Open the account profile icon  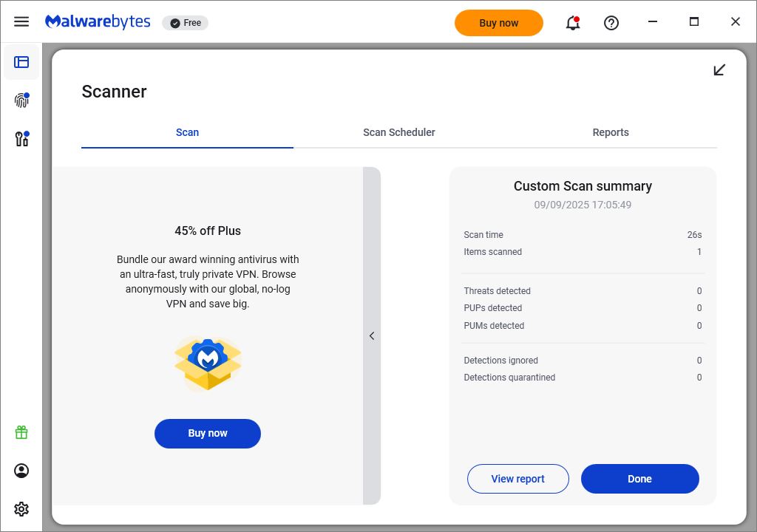21,471
